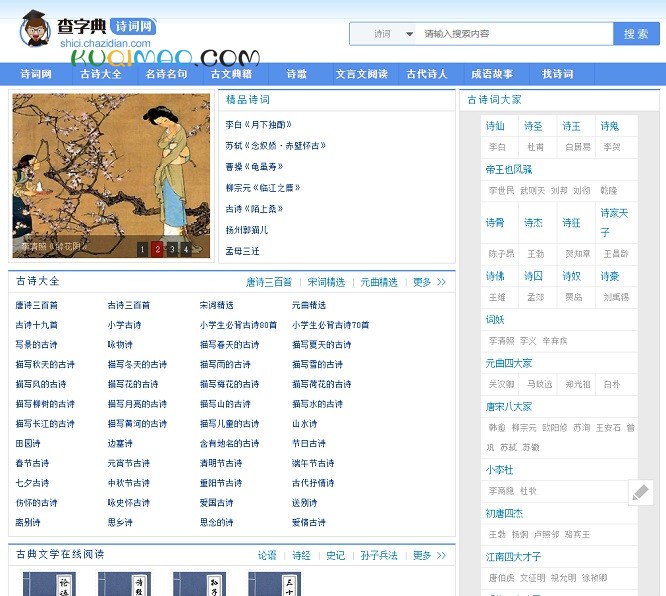Click 诗经 in classic literature header
Image resolution: width=666 pixels, height=596 pixels.
pos(301,555)
